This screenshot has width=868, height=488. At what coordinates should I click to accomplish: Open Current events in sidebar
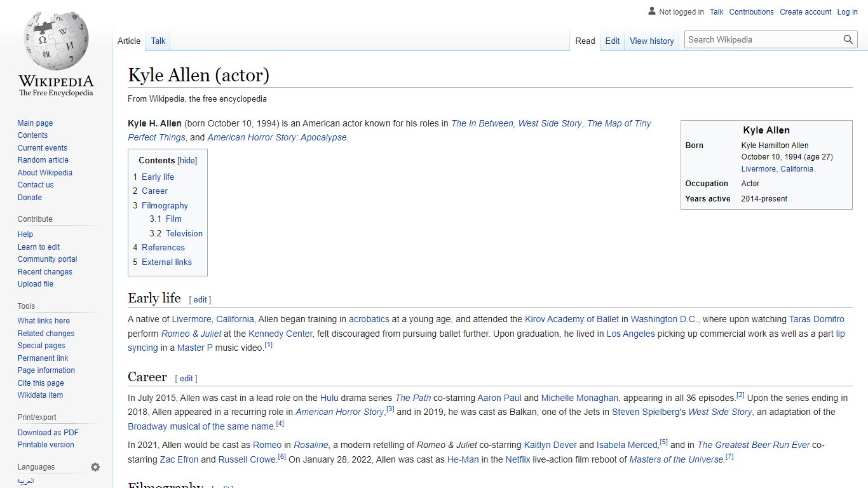(42, 148)
